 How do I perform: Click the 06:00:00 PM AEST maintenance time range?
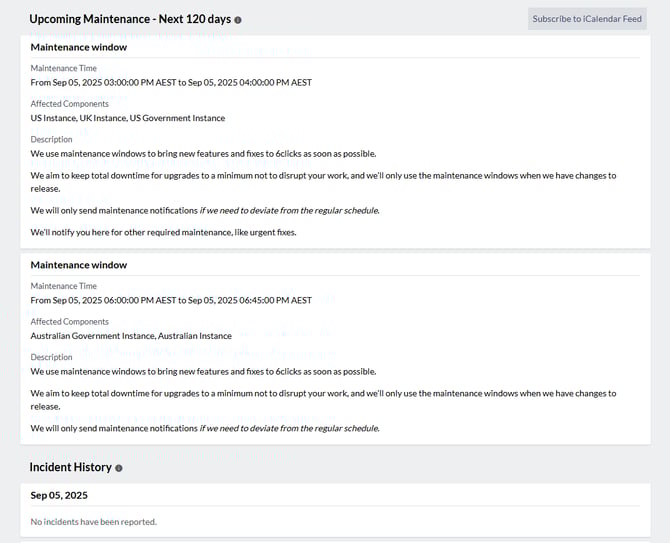[x=171, y=300]
